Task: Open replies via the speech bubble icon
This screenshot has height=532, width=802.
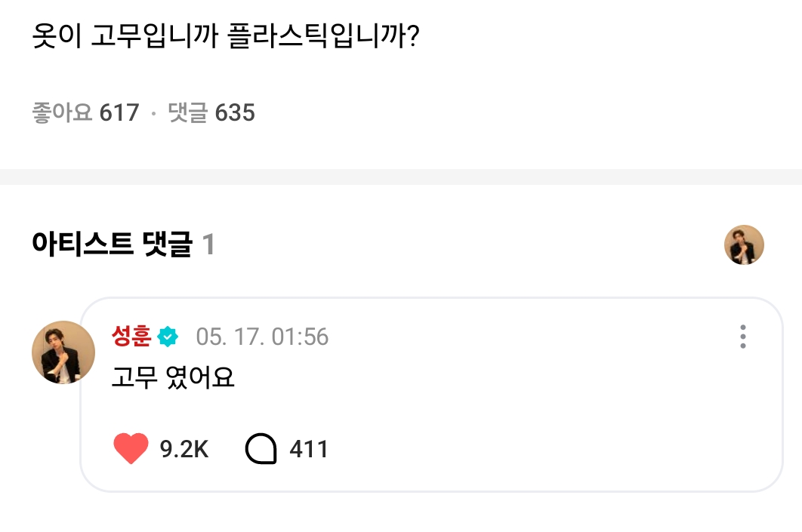Action: (261, 450)
